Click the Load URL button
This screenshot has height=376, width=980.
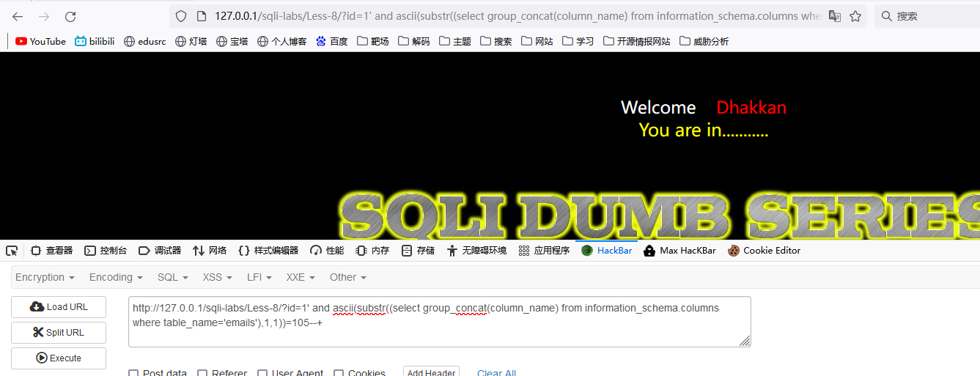(59, 307)
